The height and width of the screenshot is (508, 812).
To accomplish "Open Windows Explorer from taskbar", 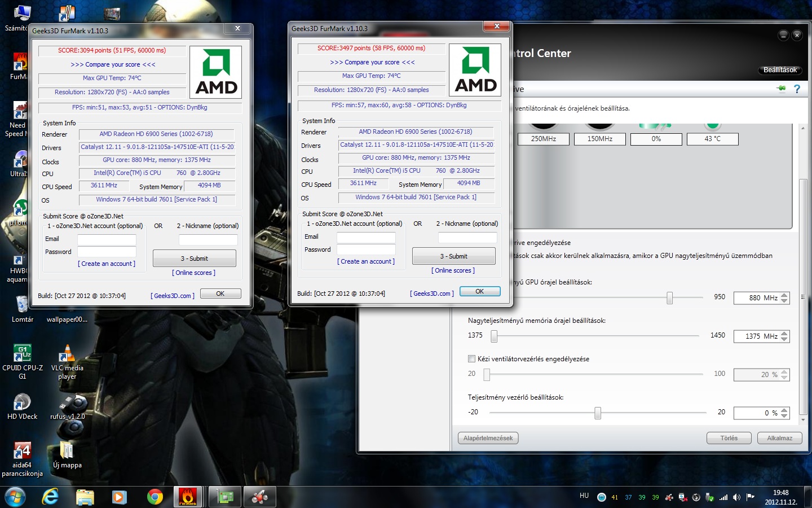I will (85, 497).
